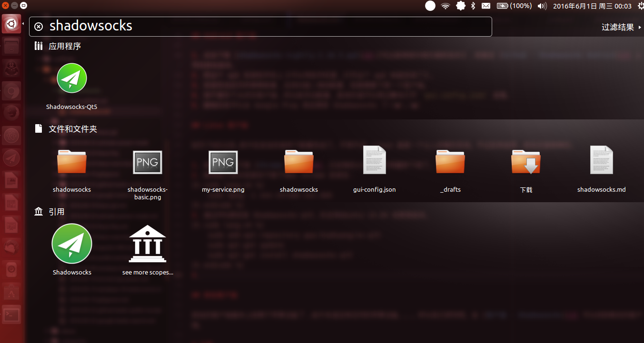The width and height of the screenshot is (644, 343).
Task: Open LibreOffice Writer from the launcher
Action: click(11, 181)
